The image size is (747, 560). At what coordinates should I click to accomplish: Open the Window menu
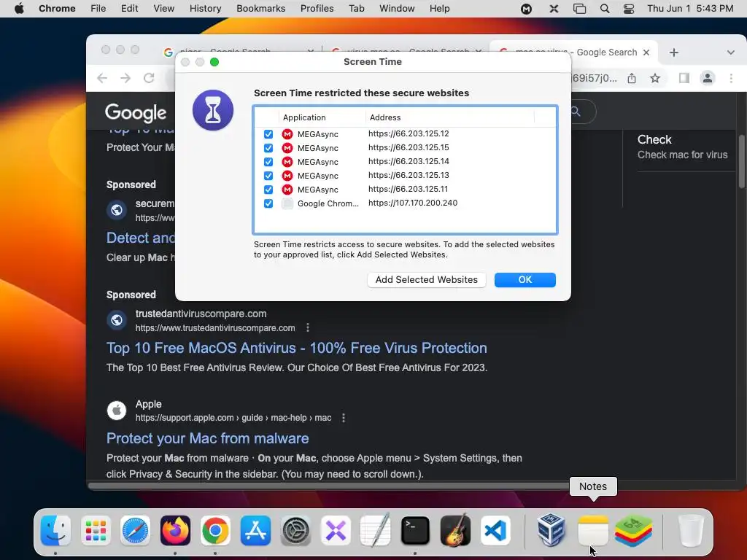(397, 9)
